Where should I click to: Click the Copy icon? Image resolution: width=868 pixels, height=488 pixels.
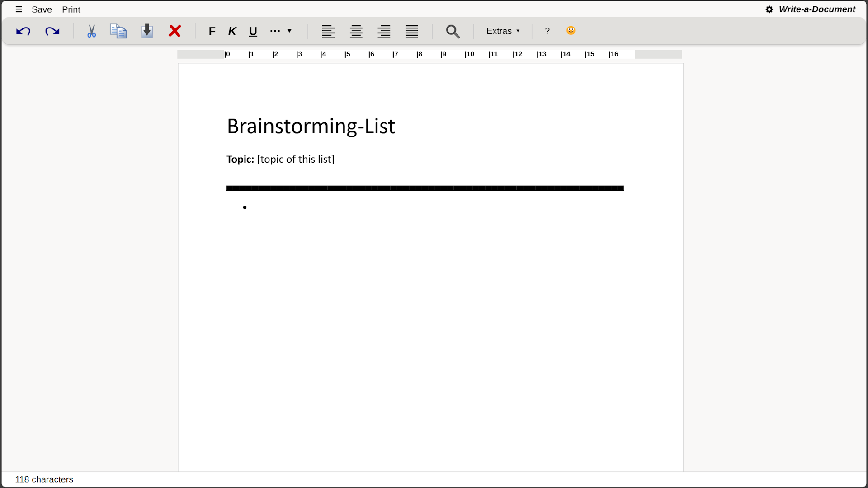click(118, 31)
